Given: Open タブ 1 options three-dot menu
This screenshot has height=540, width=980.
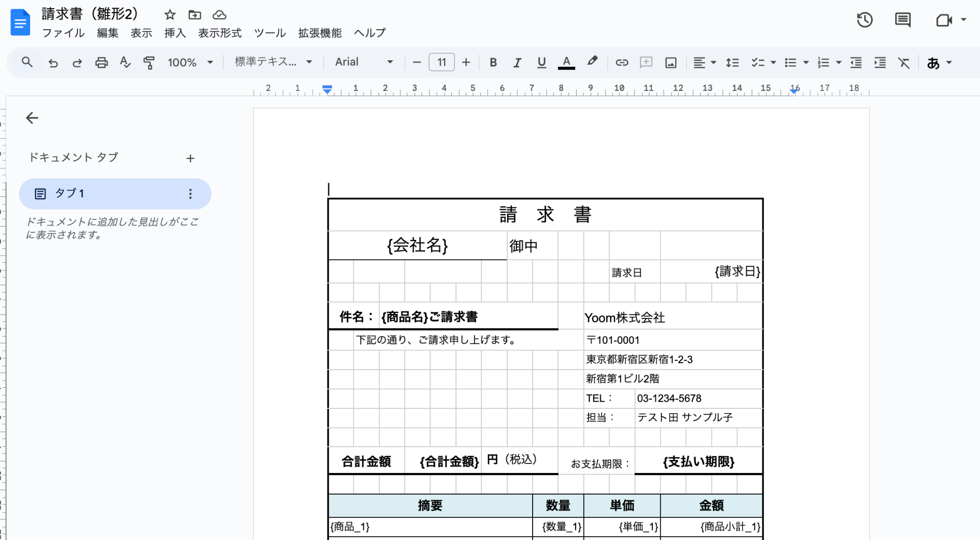Looking at the screenshot, I should point(190,193).
